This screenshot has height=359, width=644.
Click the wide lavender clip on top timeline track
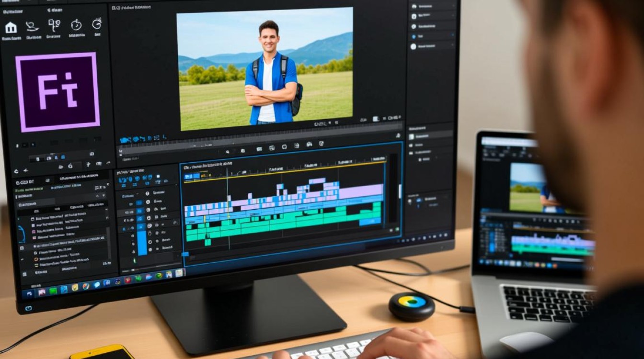(x=361, y=191)
